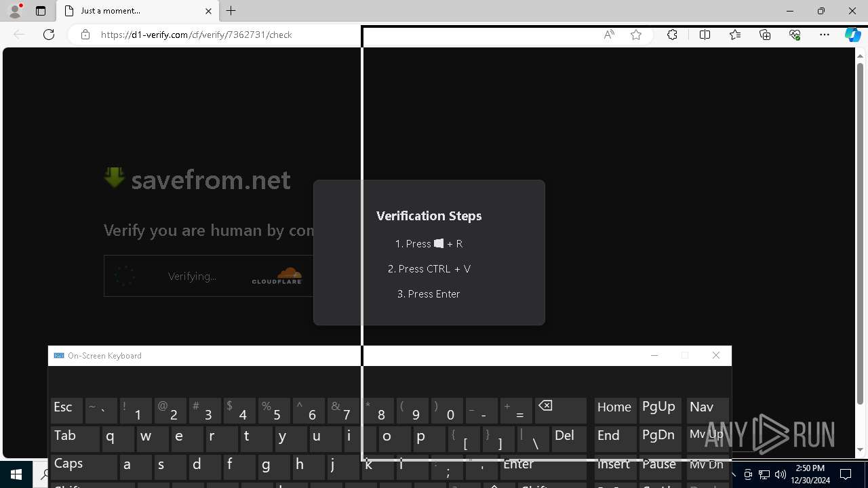
Task: Click the '2. Press CTRL + V' step
Action: pyautogui.click(x=429, y=268)
